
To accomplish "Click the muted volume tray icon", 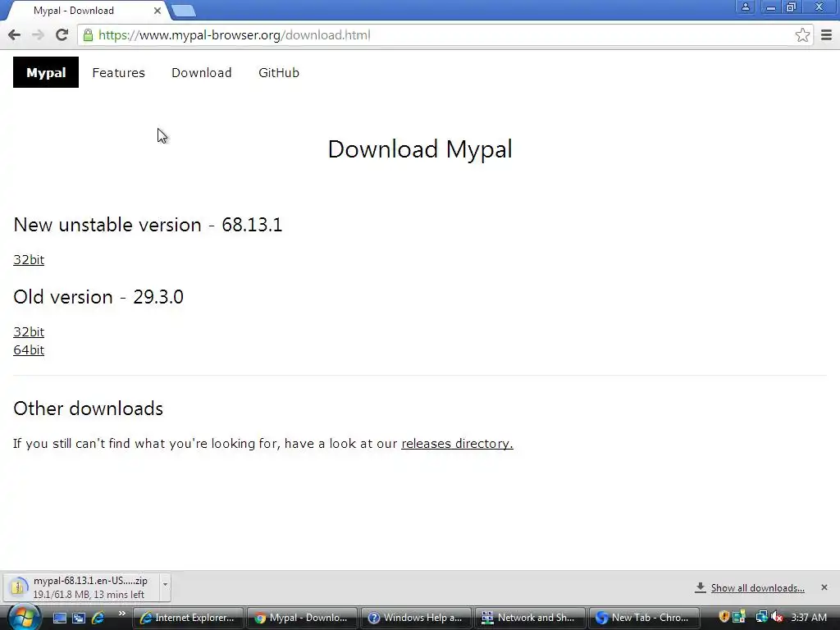I will click(777, 617).
